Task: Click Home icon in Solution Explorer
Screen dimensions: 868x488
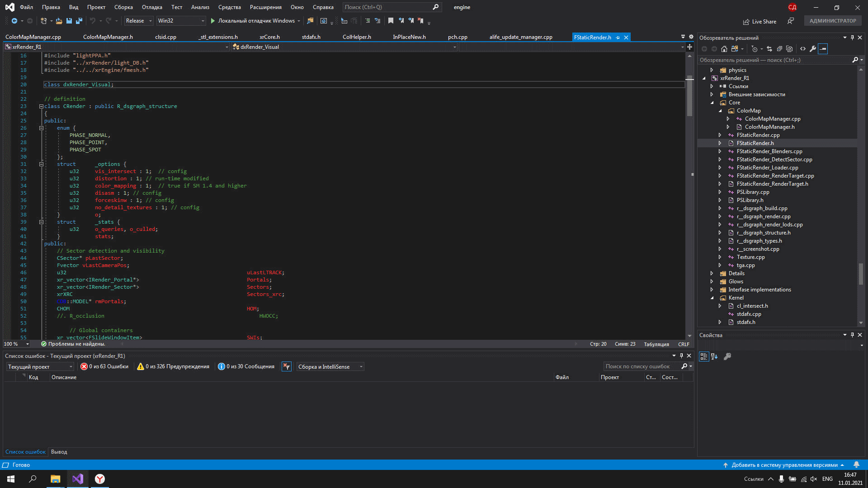Action: [724, 49]
